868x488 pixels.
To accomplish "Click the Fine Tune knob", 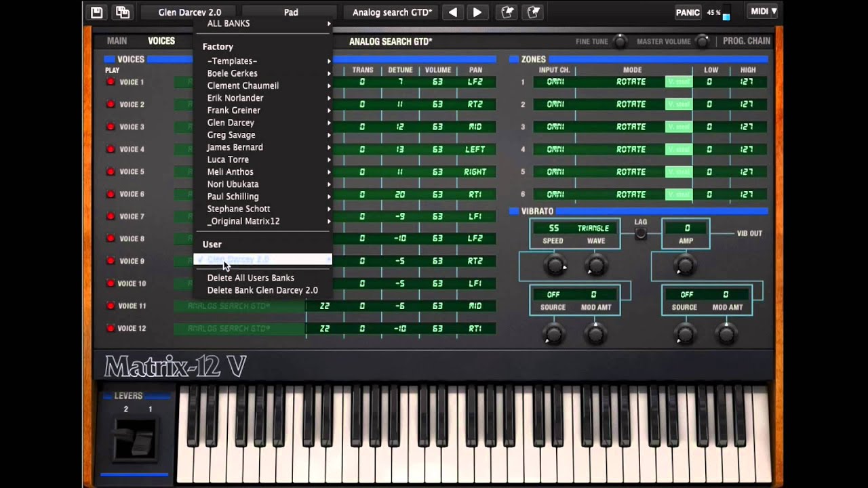I will [x=620, y=41].
